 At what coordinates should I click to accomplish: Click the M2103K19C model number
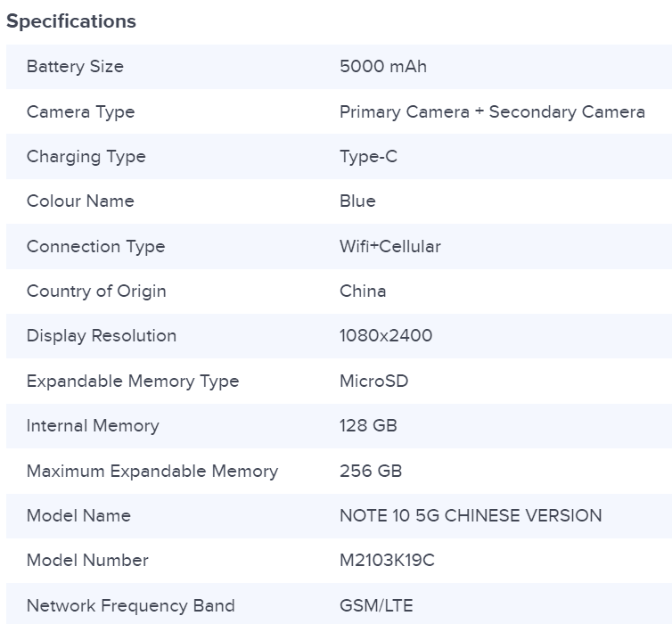coord(387,561)
